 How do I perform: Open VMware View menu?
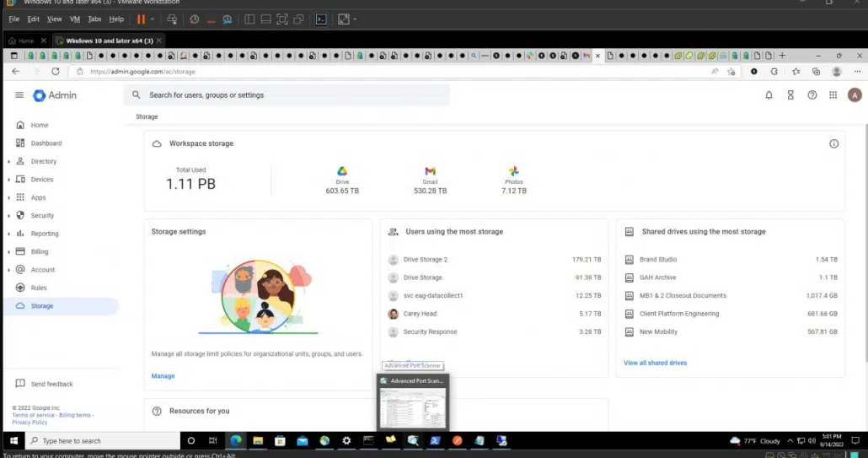54,19
